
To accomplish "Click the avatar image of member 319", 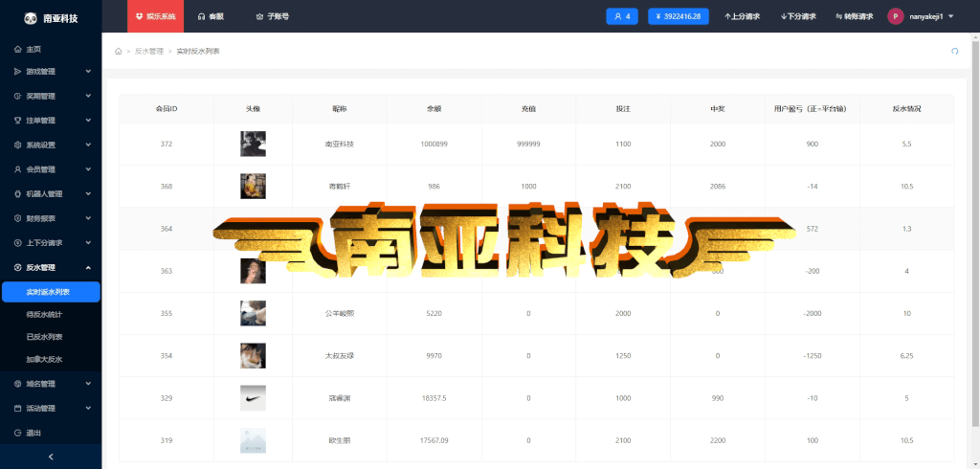I will (x=253, y=441).
